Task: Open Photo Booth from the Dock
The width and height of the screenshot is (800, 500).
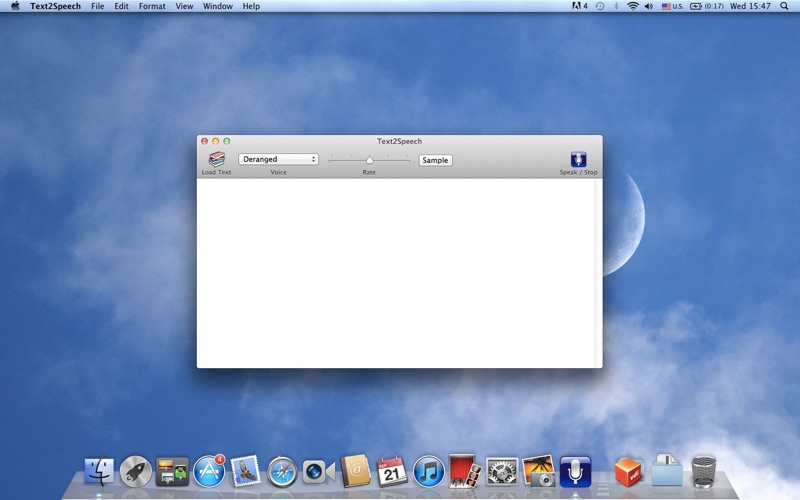Action: pos(465,470)
